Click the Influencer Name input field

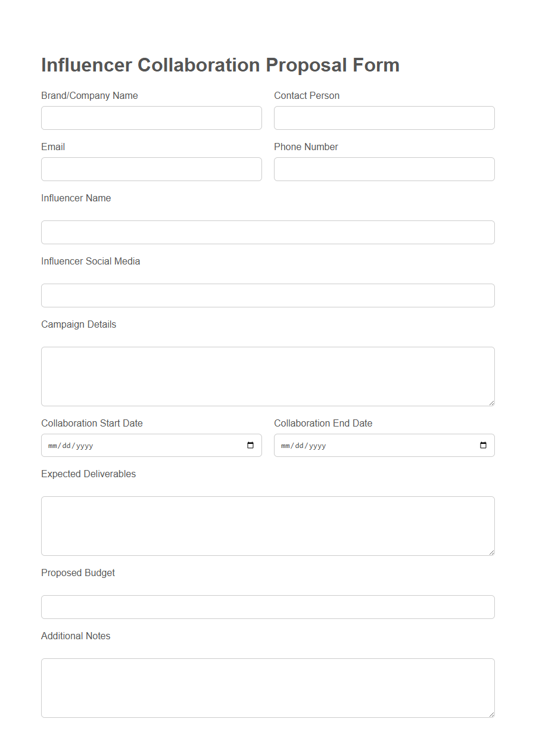pos(267,232)
